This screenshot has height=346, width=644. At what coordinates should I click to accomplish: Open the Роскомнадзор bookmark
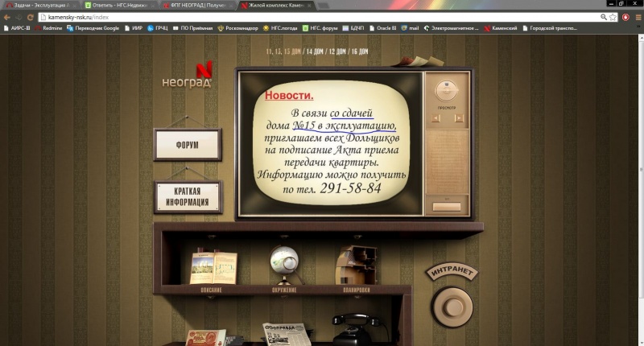[x=237, y=28]
